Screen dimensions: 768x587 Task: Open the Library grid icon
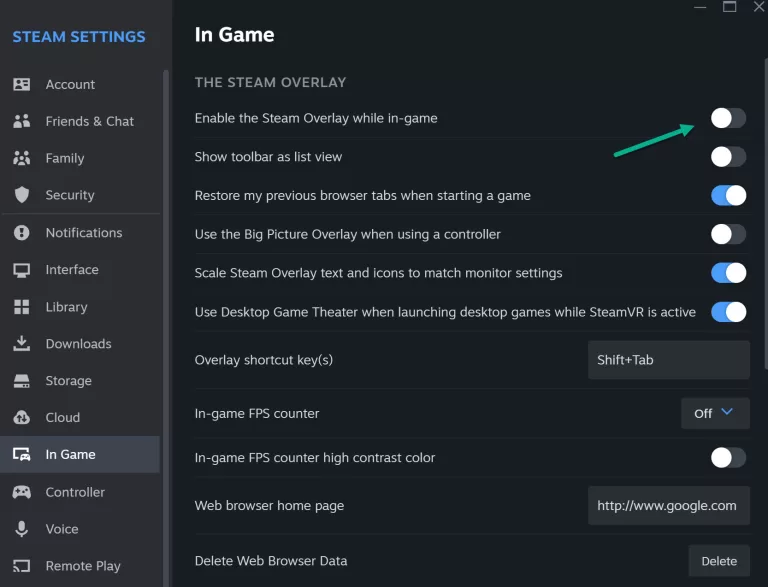click(22, 307)
